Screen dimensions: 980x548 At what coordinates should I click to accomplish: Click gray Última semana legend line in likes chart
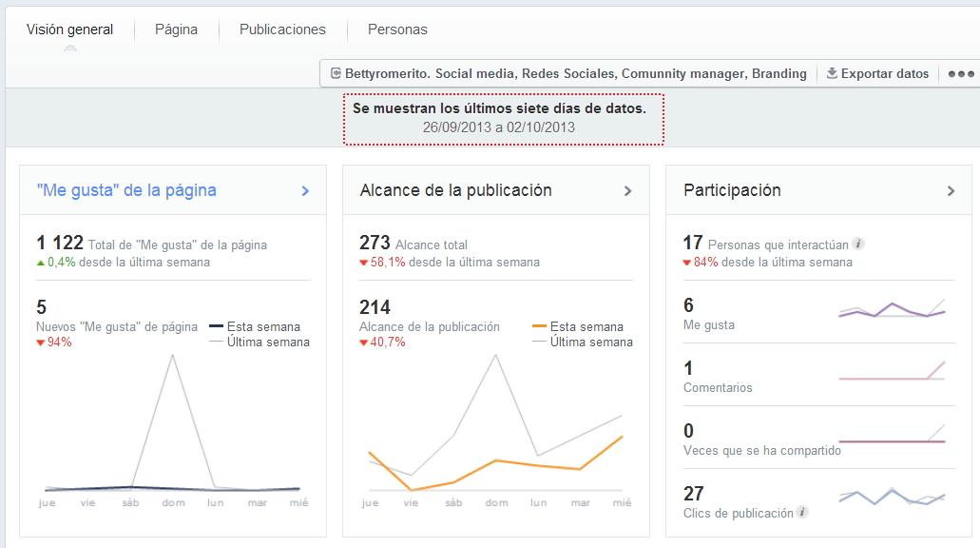coord(216,342)
